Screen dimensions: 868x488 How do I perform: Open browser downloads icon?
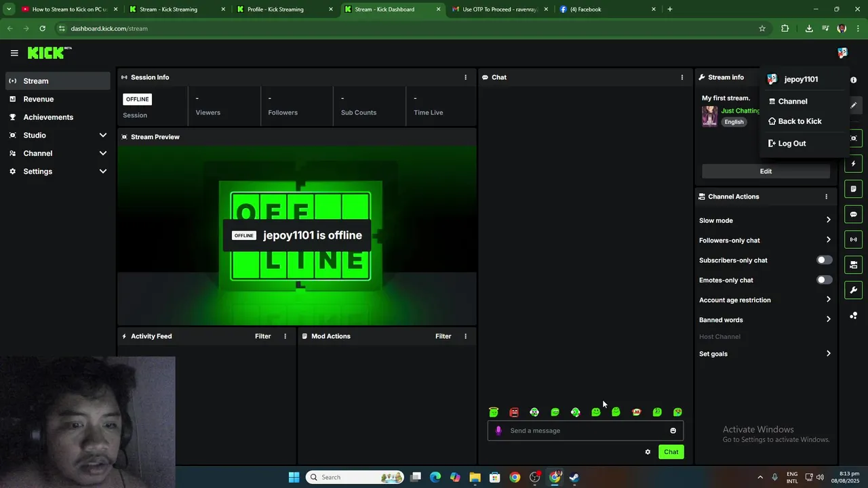809,28
